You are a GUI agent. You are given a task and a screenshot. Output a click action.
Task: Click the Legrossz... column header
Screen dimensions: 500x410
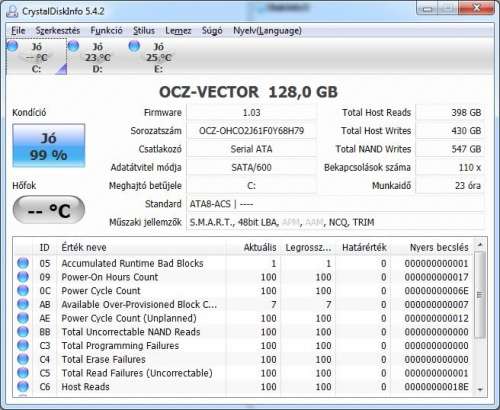[308, 247]
